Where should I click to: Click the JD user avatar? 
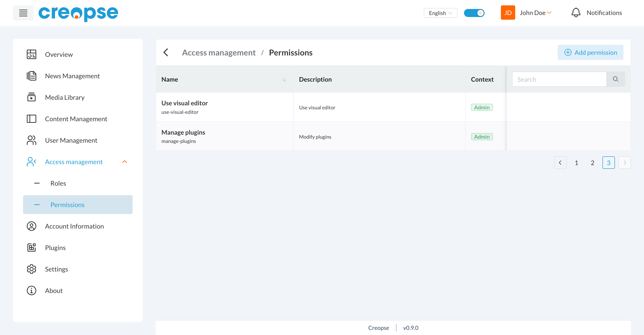(508, 13)
